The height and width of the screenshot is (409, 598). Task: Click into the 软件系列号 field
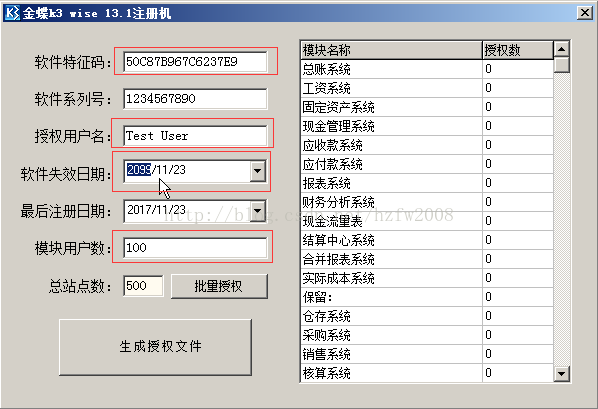point(195,99)
